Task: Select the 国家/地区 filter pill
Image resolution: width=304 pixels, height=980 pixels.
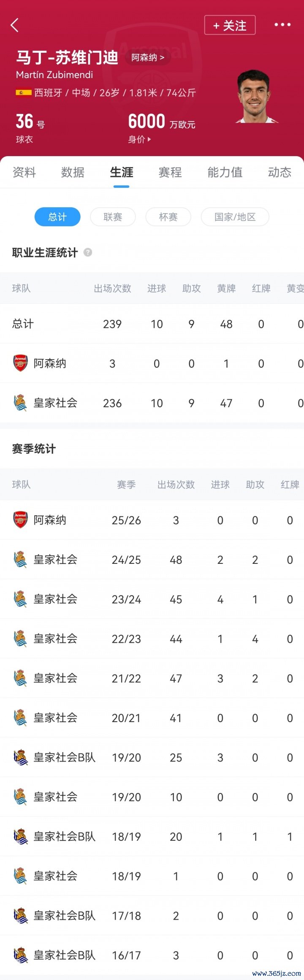Action: 235,217
